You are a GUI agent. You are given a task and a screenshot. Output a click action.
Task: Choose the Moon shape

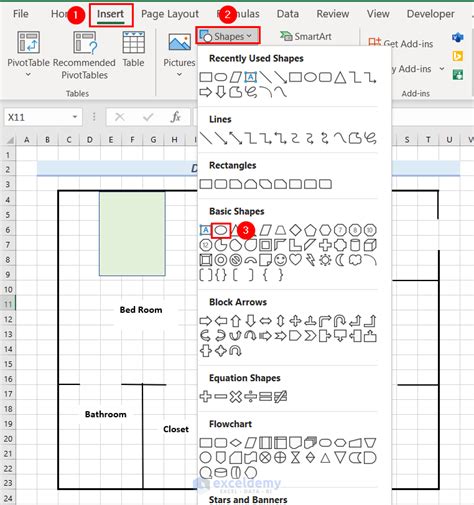[340, 260]
